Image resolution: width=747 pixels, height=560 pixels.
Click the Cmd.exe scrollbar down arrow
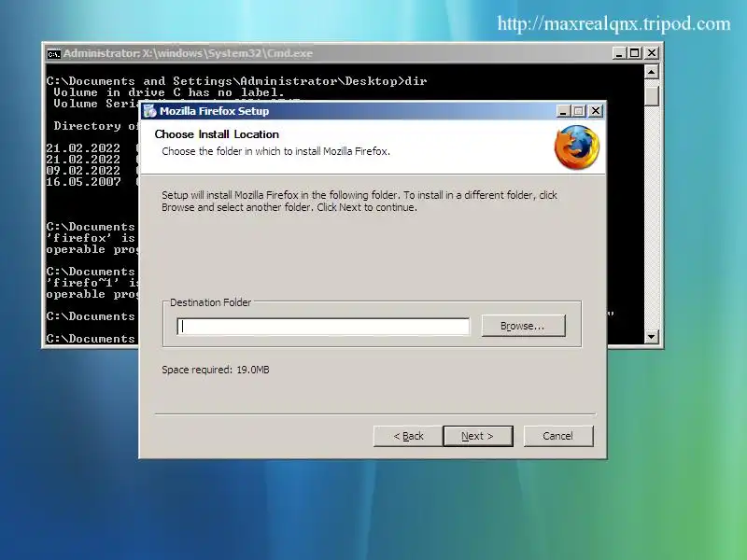click(x=651, y=337)
